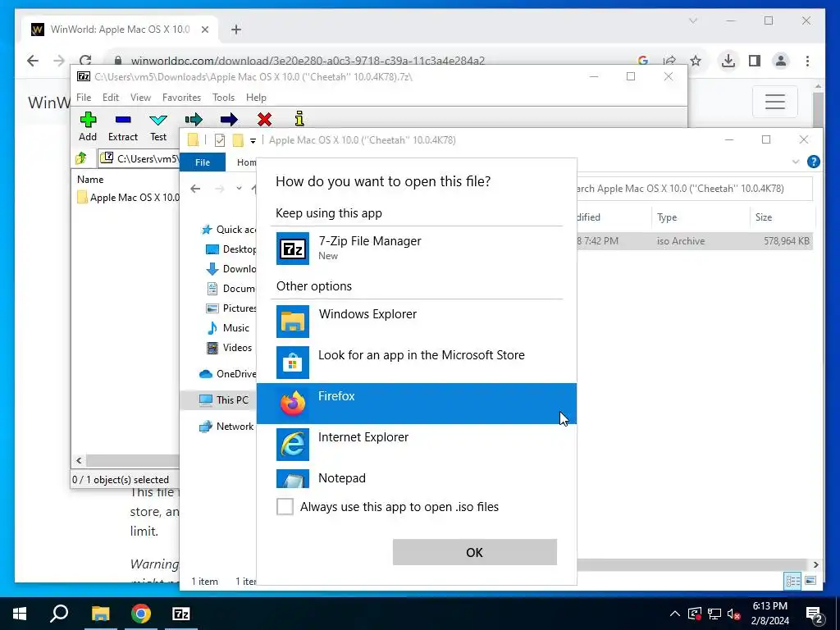Click Explorer back navigation arrow
This screenshot has height=630, width=840.
(x=195, y=189)
